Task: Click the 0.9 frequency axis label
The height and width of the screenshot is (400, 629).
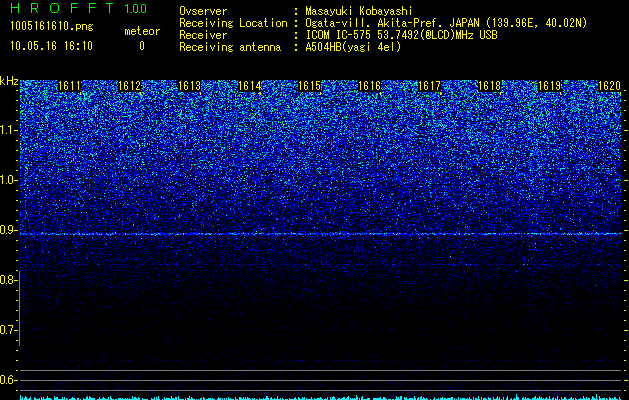Action: (8, 230)
